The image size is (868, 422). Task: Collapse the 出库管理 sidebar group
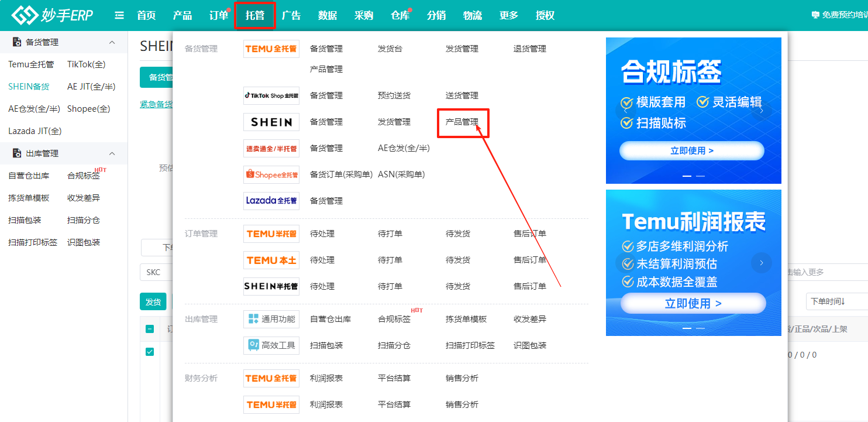coord(112,153)
